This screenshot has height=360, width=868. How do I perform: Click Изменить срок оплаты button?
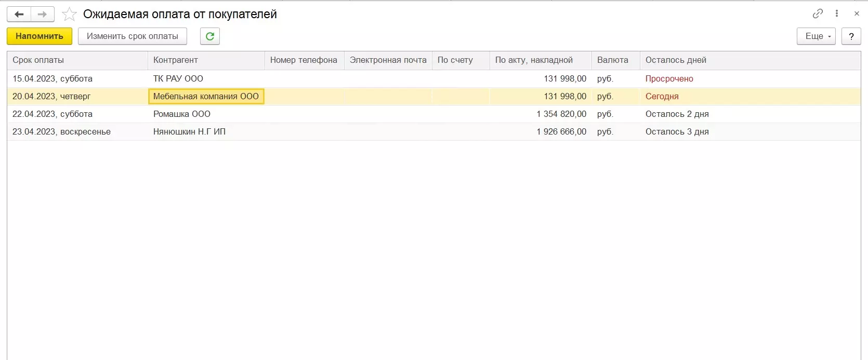click(133, 36)
